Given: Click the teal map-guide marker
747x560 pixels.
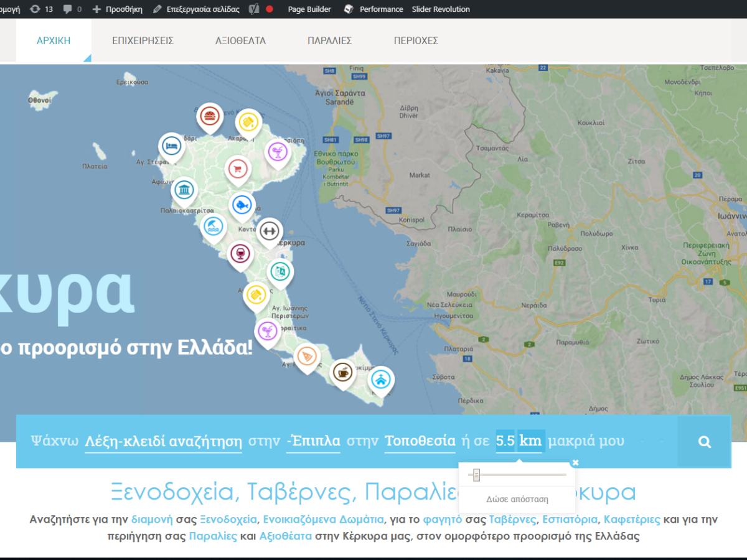Looking at the screenshot, I should [280, 273].
